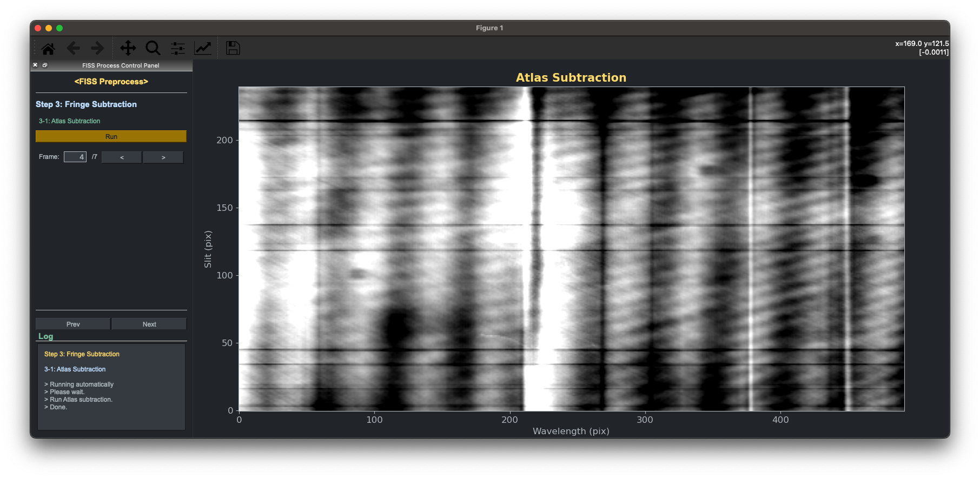Activate the Zoom magnifier tool

click(x=153, y=48)
